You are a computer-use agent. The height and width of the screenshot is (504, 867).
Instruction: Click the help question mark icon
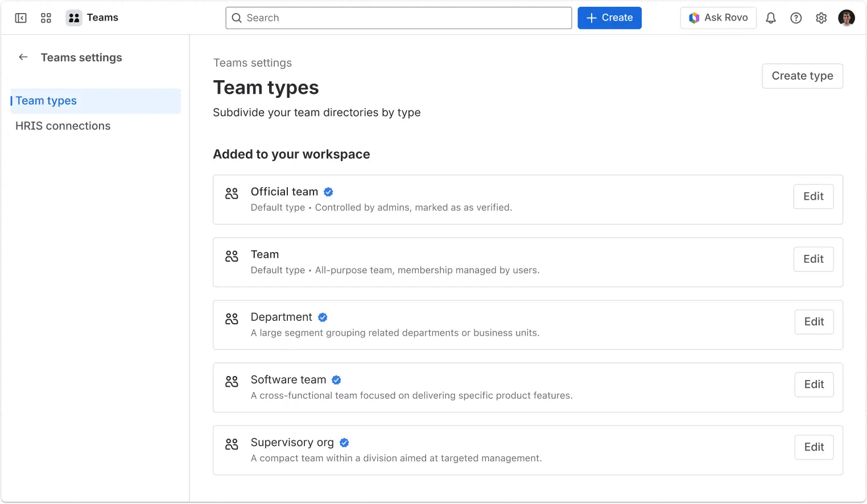click(x=796, y=18)
